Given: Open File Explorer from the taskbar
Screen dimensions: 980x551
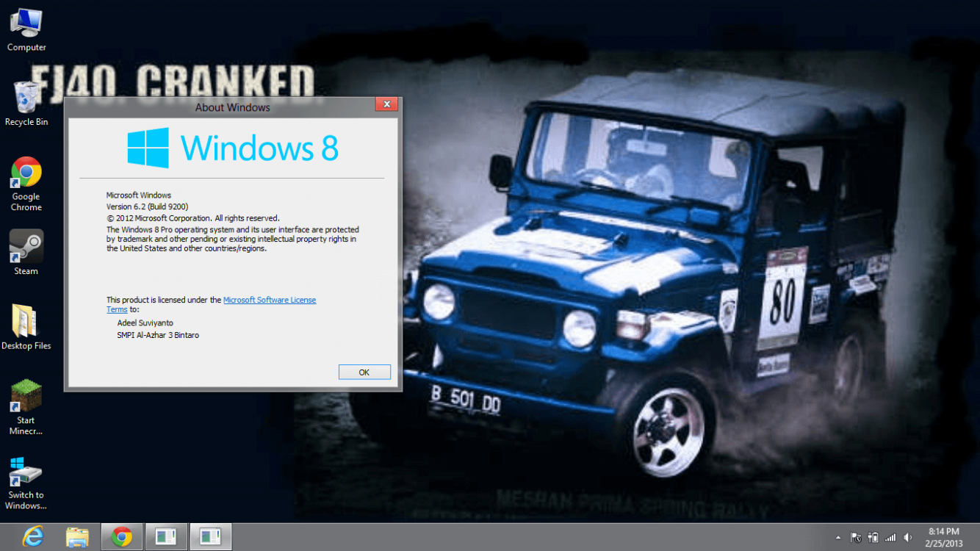Looking at the screenshot, I should coord(77,537).
